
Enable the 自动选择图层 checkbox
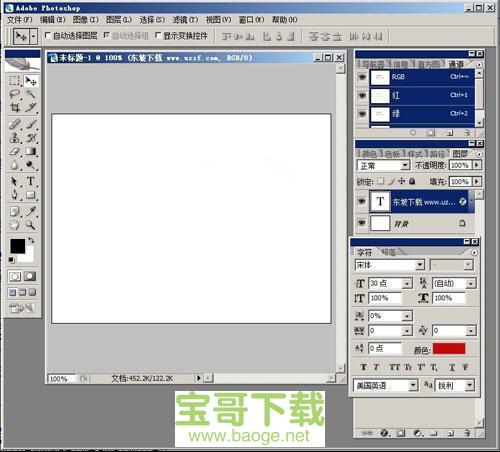[48, 35]
